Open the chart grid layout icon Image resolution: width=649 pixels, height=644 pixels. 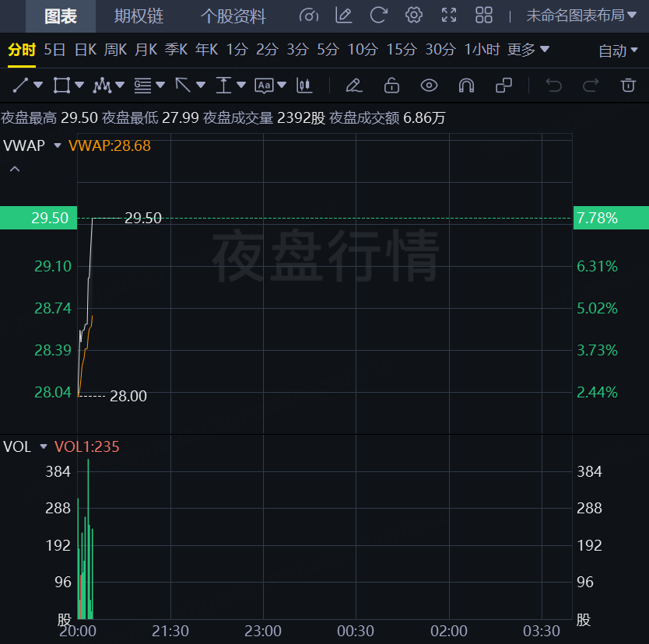[x=484, y=15]
